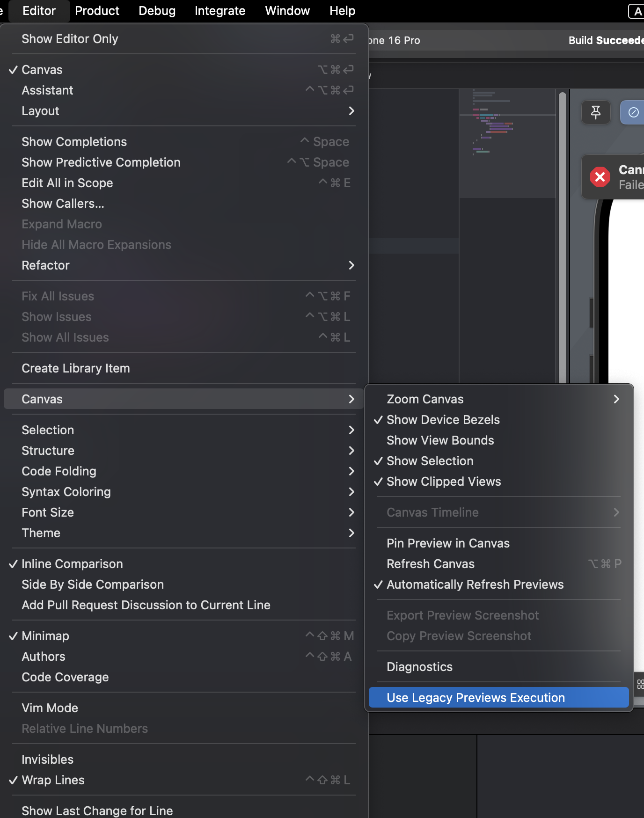Select Edit All in Scope

[x=183, y=183]
